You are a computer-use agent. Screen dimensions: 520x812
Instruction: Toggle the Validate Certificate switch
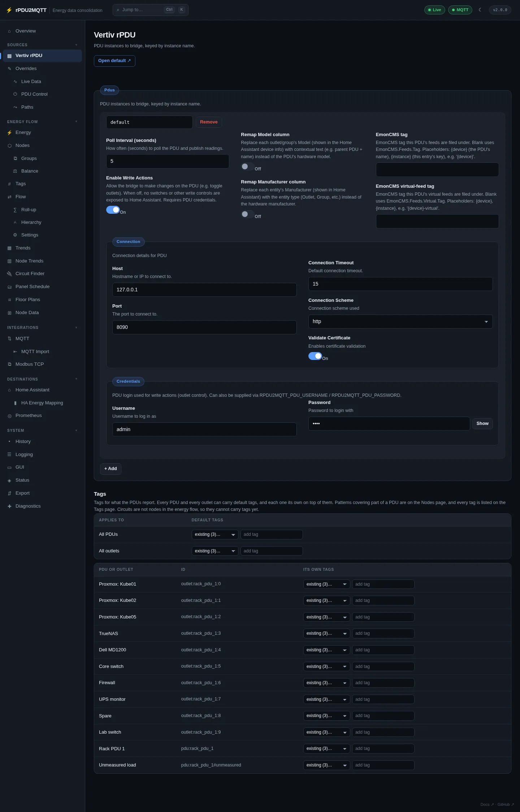(x=315, y=356)
